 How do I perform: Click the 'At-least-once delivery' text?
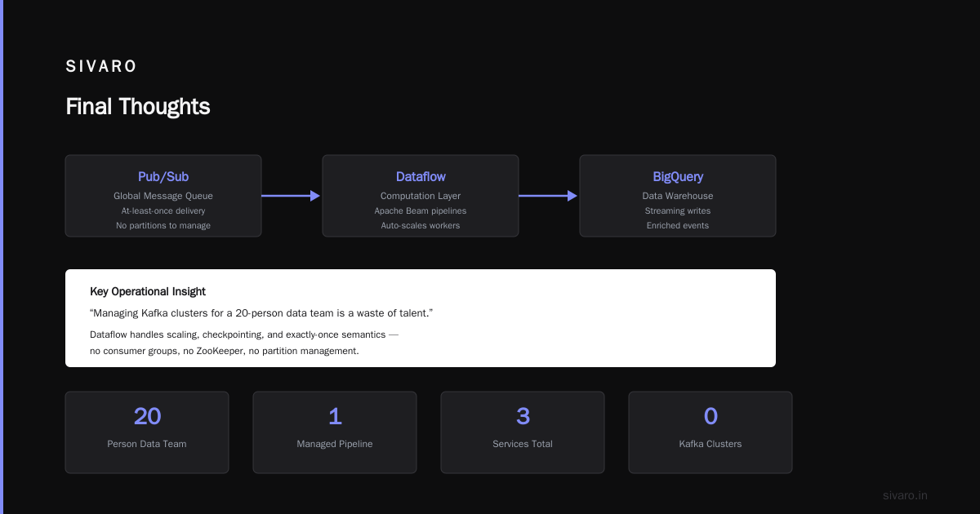(163, 210)
